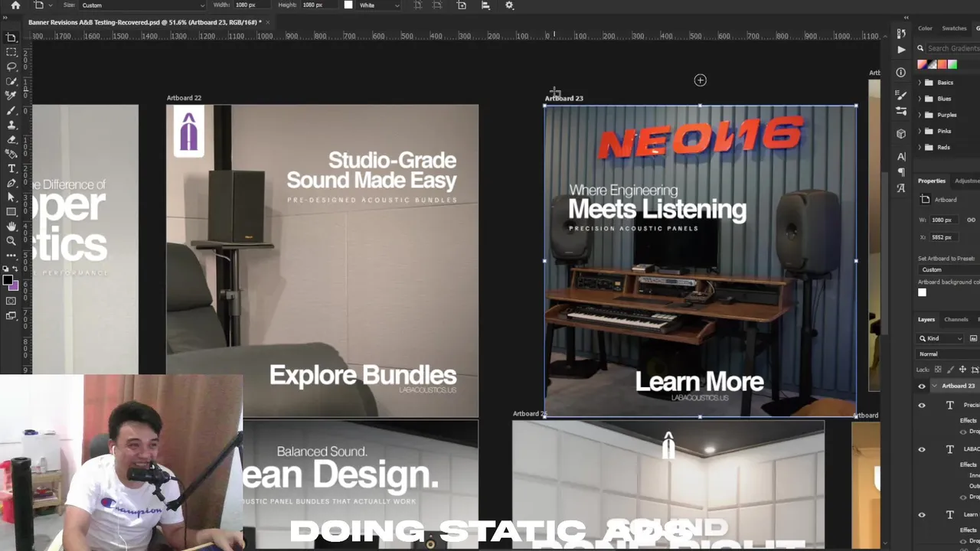Toggle lock image pixels brush icon
The image size is (980, 551).
(x=951, y=370)
